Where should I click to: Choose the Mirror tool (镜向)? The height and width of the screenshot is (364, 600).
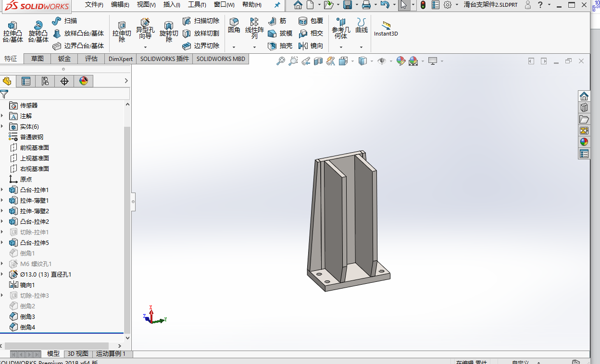pyautogui.click(x=311, y=46)
